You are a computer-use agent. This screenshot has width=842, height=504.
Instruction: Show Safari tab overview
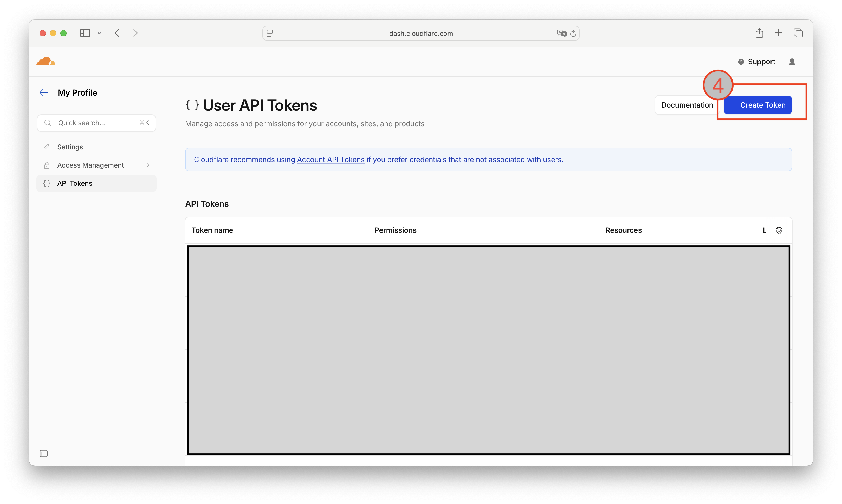[798, 33]
